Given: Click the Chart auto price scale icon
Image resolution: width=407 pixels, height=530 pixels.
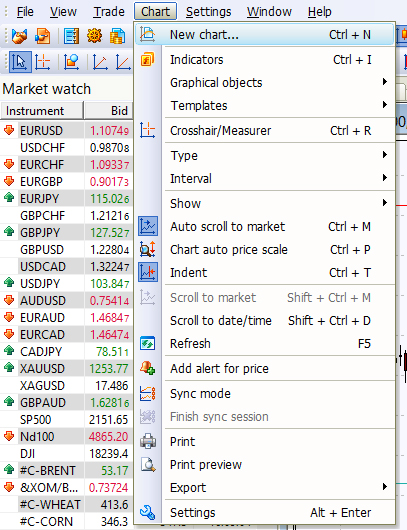Looking at the screenshot, I should [x=148, y=249].
